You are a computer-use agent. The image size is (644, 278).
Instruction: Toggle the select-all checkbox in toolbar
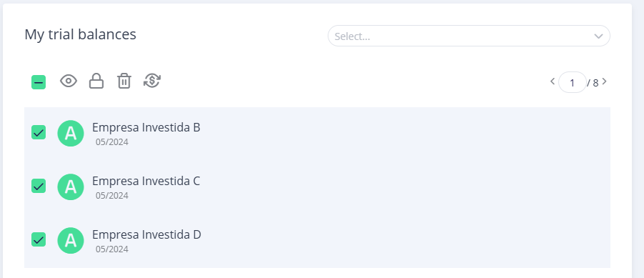tap(39, 82)
